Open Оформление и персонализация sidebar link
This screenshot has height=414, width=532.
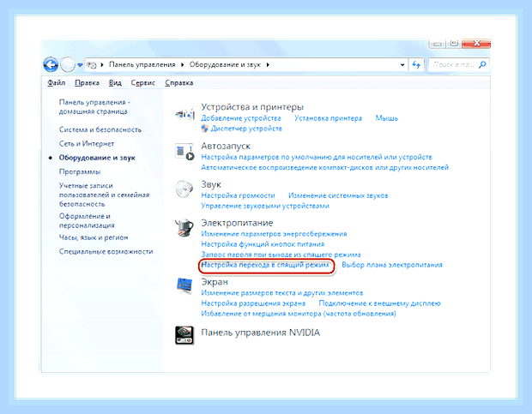point(87,220)
